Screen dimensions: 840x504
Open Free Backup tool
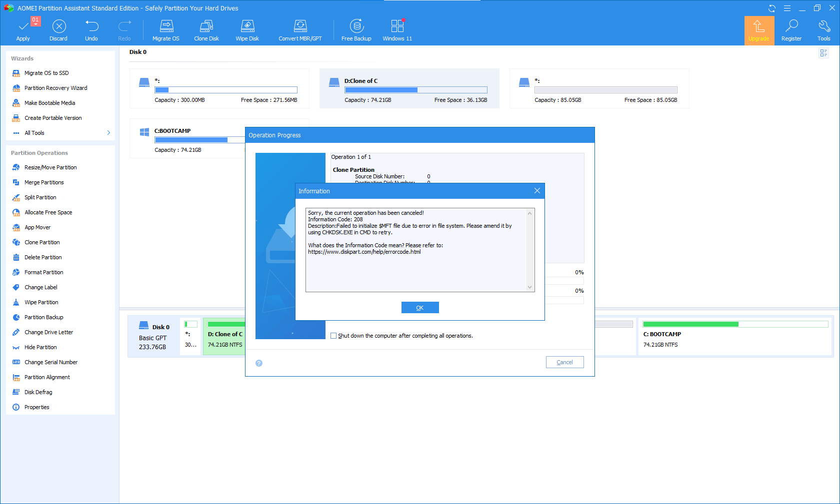click(x=356, y=30)
